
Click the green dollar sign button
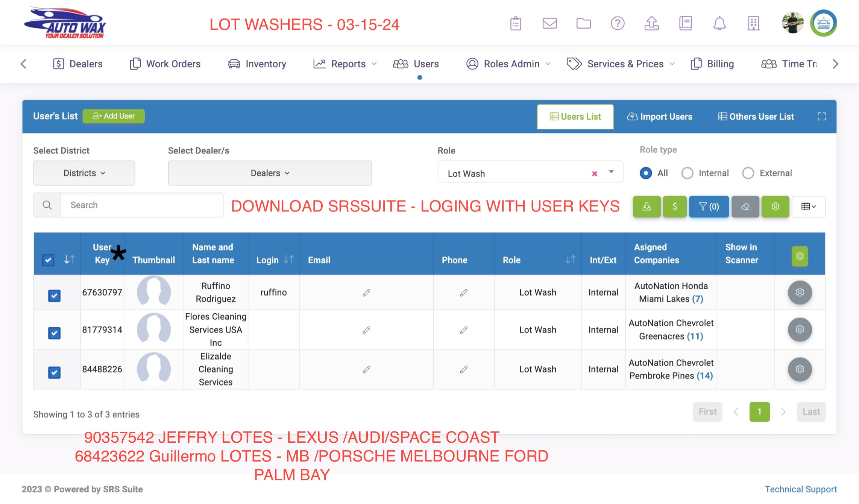click(x=674, y=206)
